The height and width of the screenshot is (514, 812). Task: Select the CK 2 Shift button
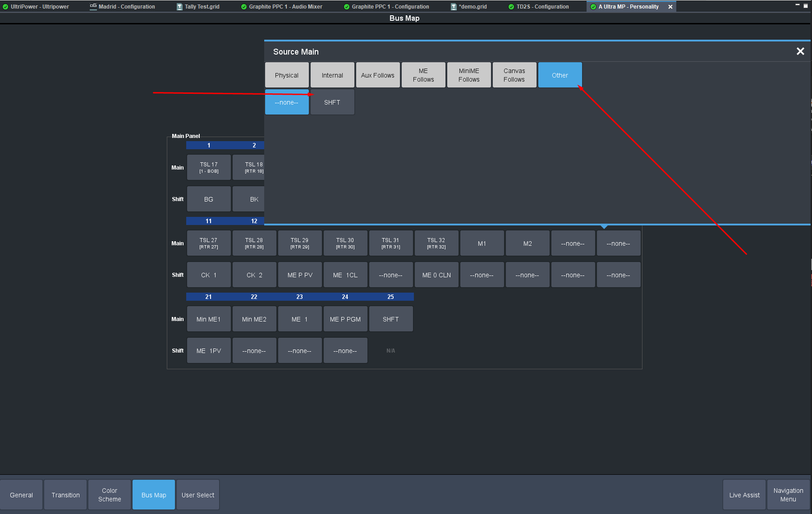[254, 275]
